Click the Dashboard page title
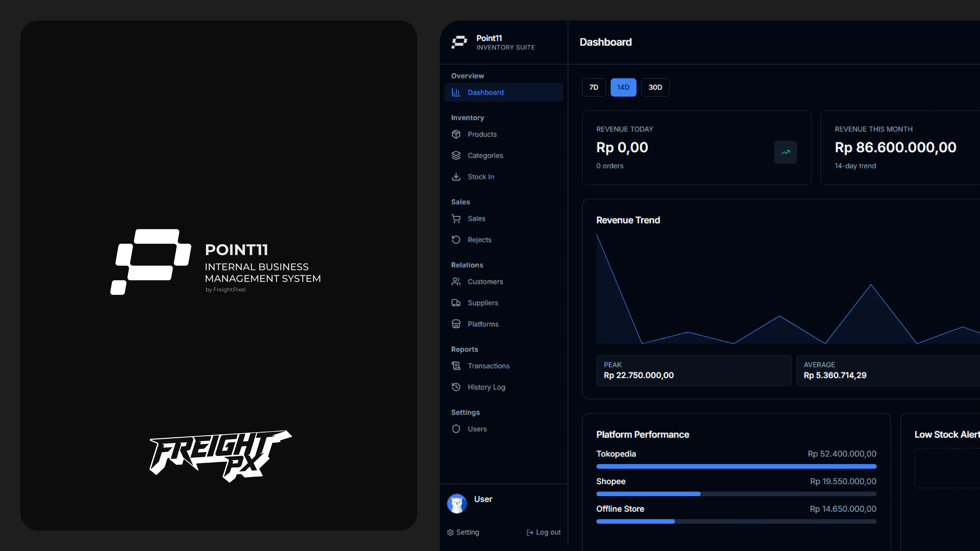980x551 pixels. pyautogui.click(x=606, y=42)
